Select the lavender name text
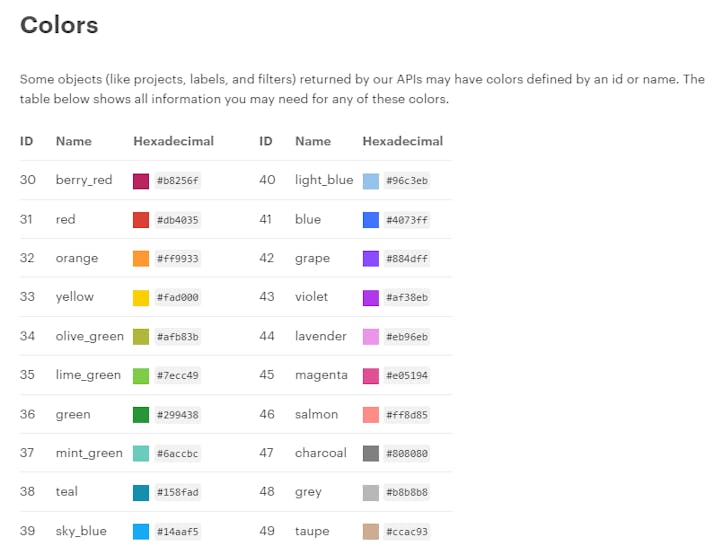This screenshot has height=555, width=714. pos(321,336)
